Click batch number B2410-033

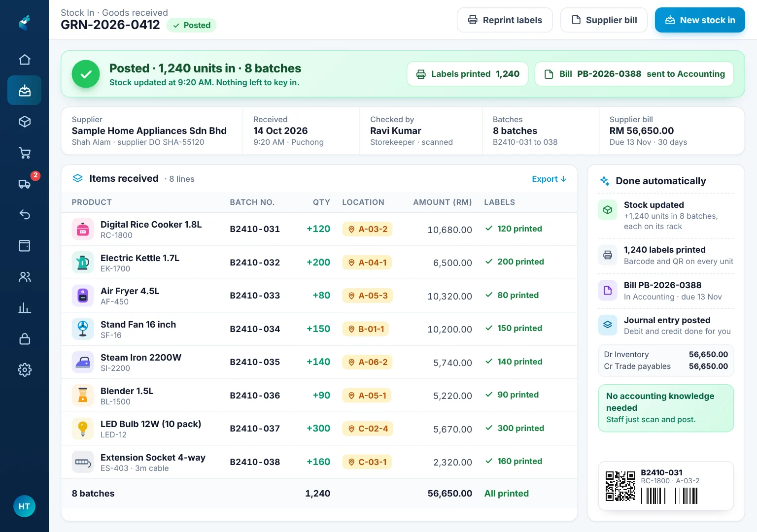click(x=255, y=296)
